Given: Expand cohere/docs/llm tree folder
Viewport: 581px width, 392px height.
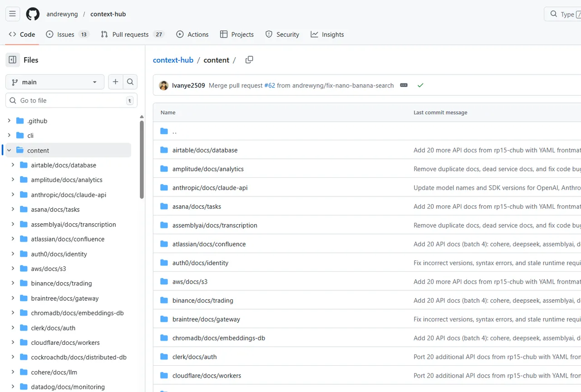Looking at the screenshot, I should click(13, 372).
